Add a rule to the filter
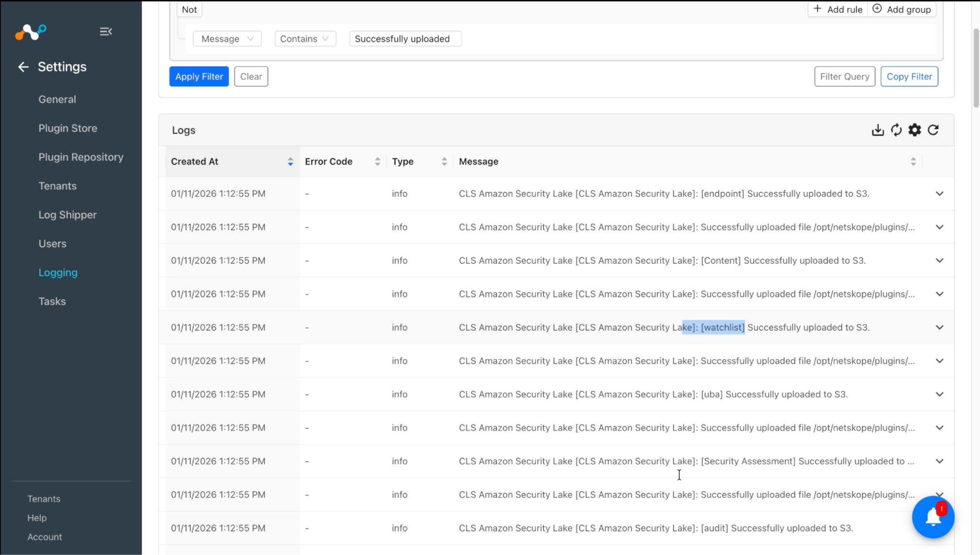 coord(838,10)
